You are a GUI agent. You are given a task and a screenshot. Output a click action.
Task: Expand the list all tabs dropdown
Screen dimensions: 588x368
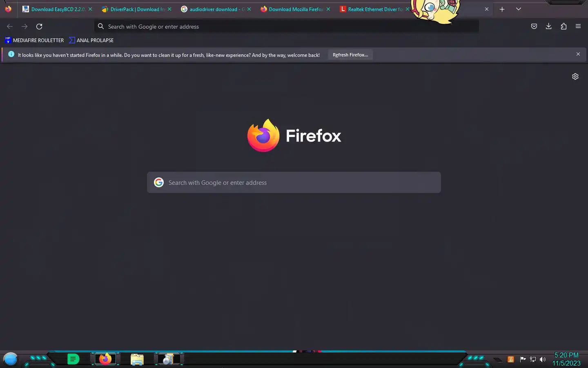click(x=519, y=9)
